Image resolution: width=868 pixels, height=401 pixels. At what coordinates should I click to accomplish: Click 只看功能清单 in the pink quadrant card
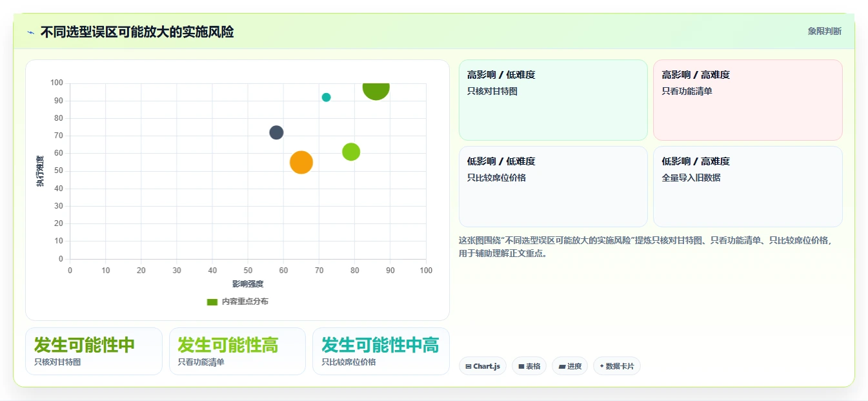[x=687, y=91]
